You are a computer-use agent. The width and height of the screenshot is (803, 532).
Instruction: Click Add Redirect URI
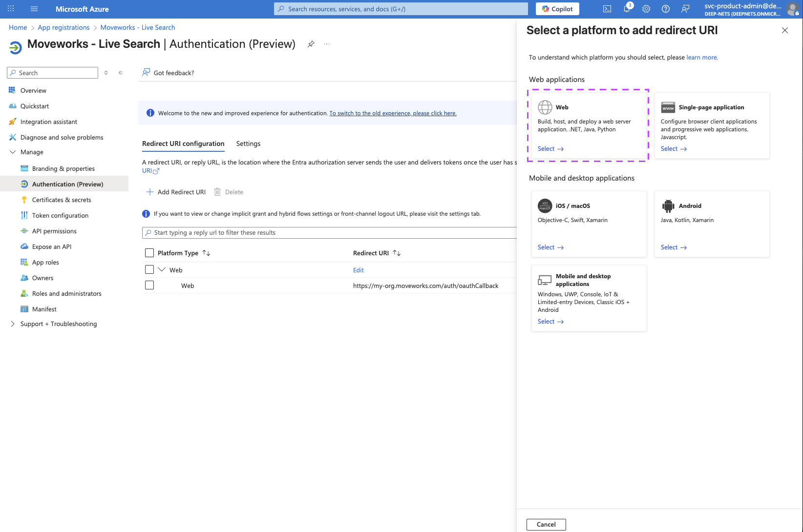(x=176, y=192)
